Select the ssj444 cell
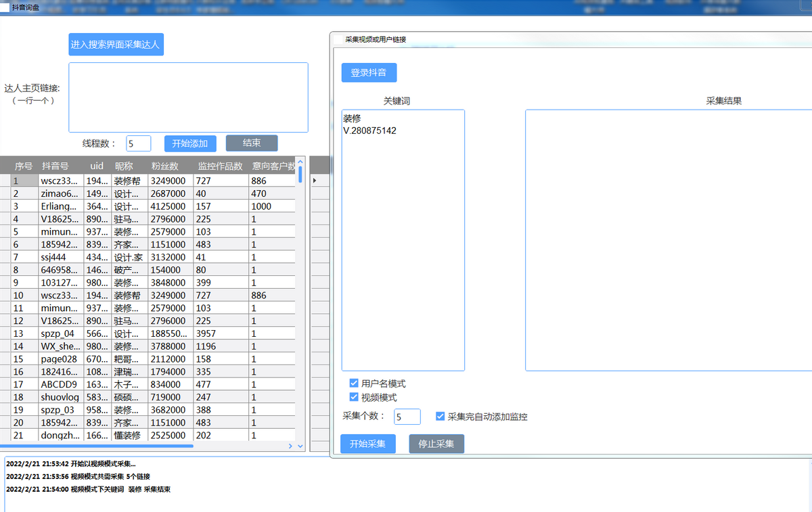This screenshot has width=812, height=512. (61, 257)
